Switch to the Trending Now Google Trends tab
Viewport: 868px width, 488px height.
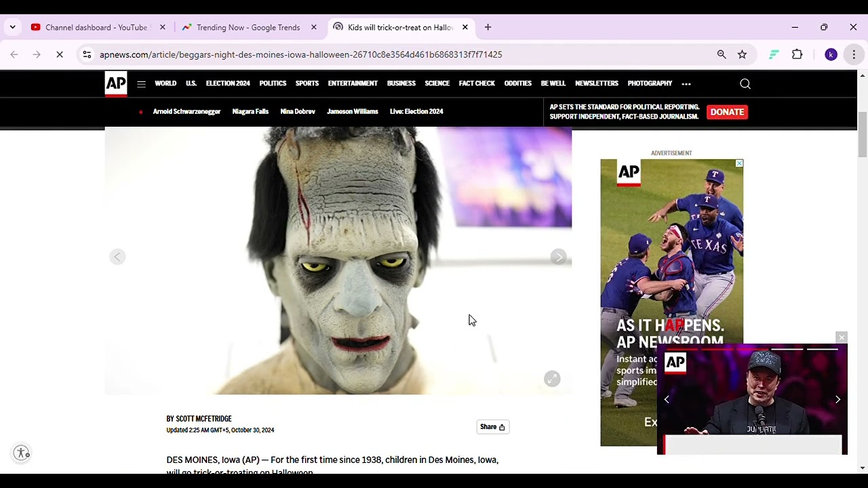[x=248, y=27]
